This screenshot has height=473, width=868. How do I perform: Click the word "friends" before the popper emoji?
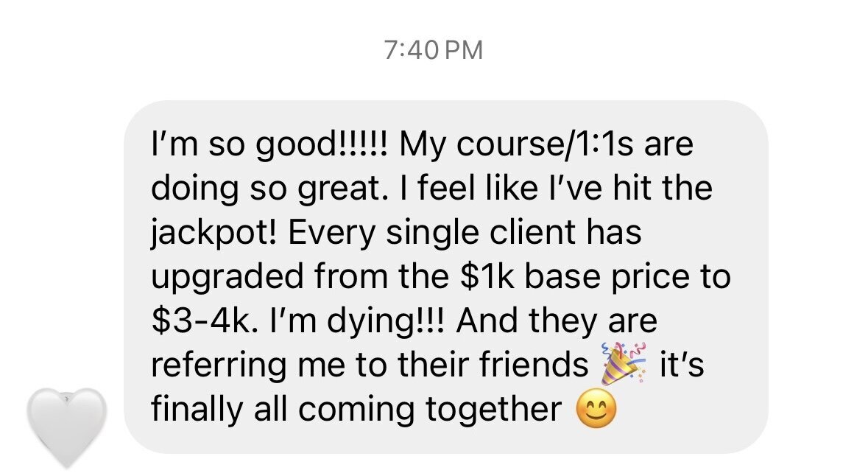534,365
